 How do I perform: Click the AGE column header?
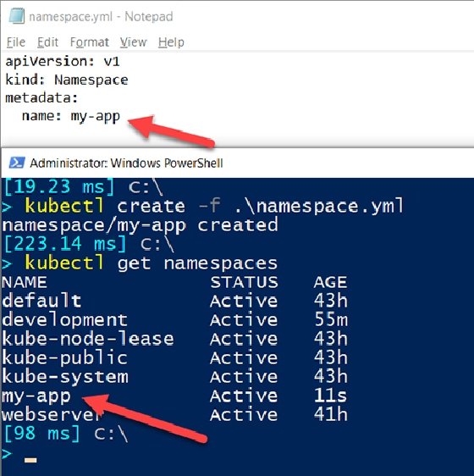pos(330,282)
